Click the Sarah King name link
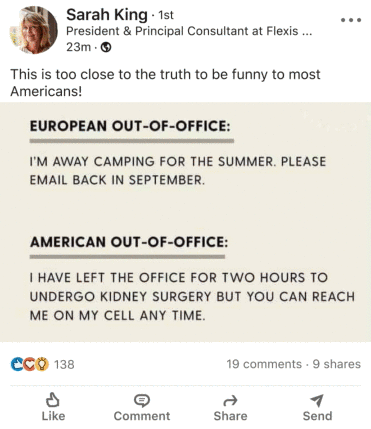 point(107,15)
